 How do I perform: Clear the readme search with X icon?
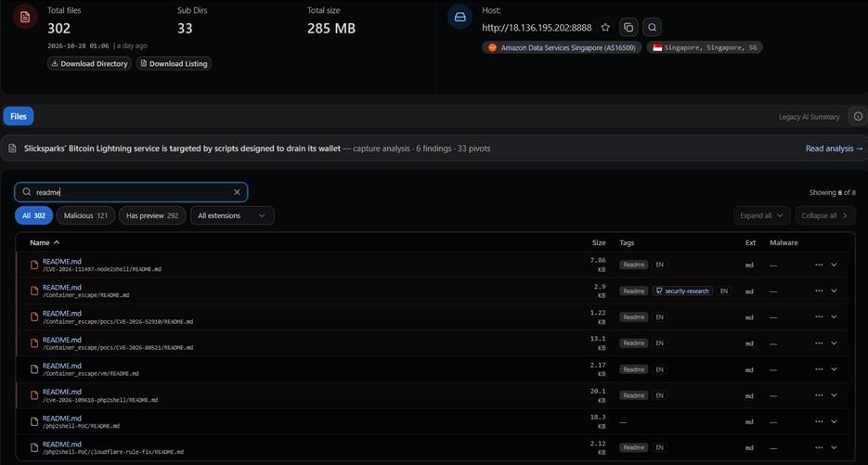point(237,192)
